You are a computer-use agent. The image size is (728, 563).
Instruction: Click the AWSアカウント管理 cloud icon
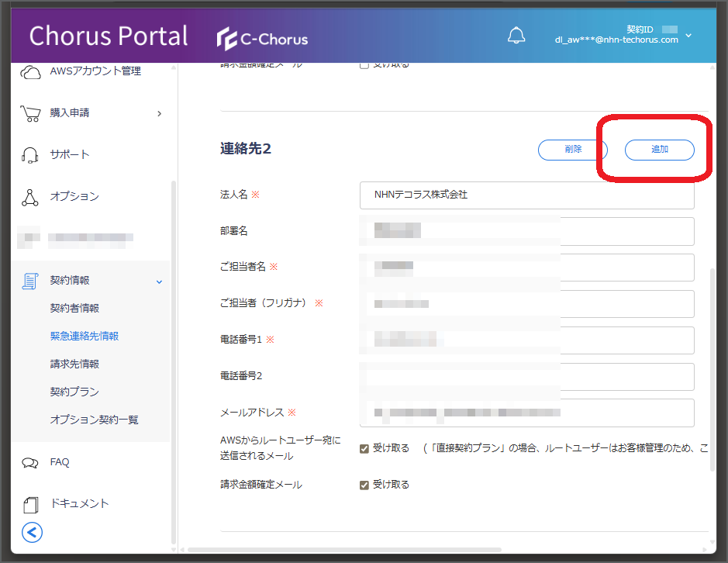[31, 72]
